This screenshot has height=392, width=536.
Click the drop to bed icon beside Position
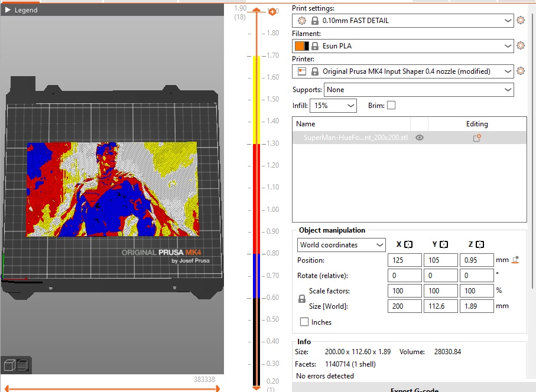(x=515, y=260)
